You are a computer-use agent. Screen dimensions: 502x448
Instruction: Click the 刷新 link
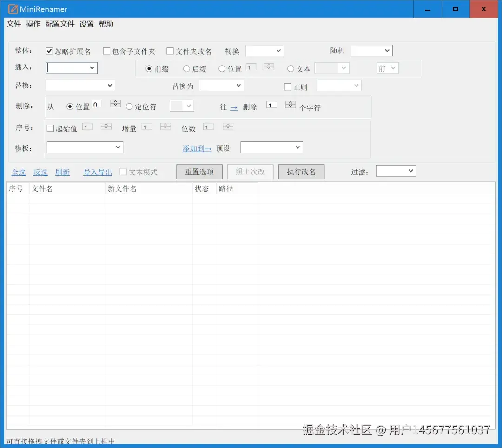62,173
